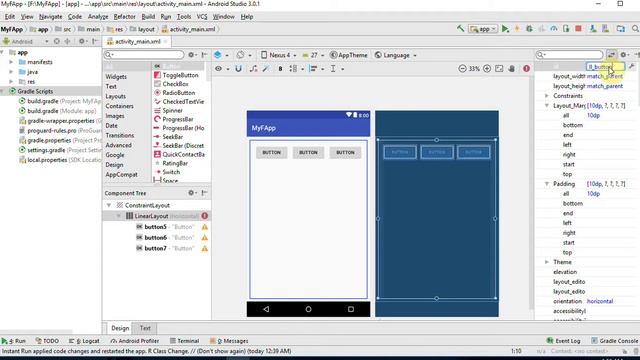Toggle the View Options eye icon
This screenshot has width=640, height=360.
[x=219, y=69]
